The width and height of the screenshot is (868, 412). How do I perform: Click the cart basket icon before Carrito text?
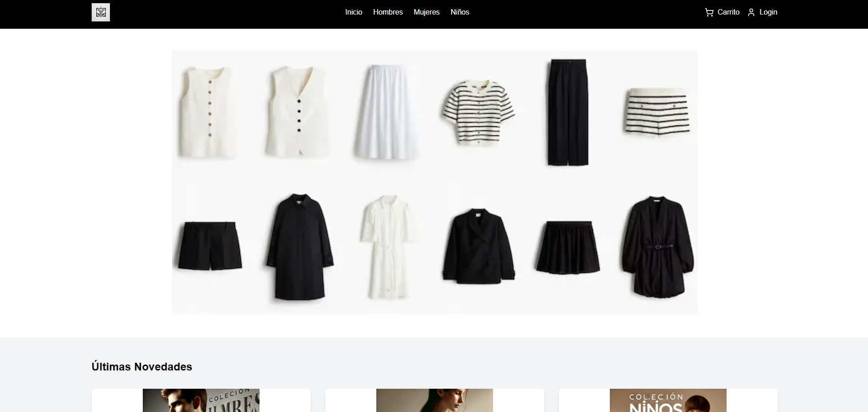click(x=709, y=12)
